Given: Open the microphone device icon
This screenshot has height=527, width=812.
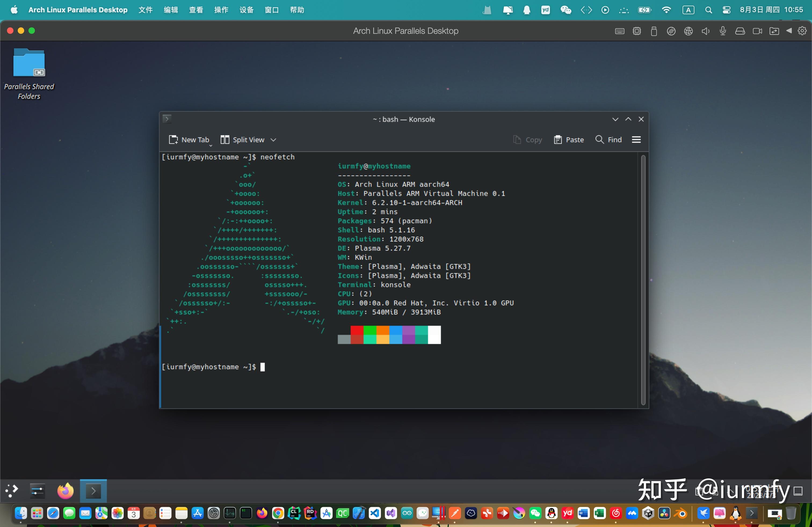Looking at the screenshot, I should click(723, 31).
